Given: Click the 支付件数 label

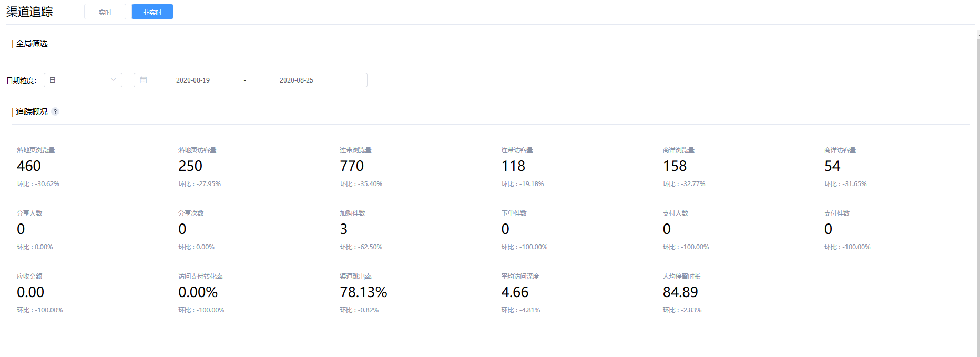Looking at the screenshot, I should click(x=836, y=213).
